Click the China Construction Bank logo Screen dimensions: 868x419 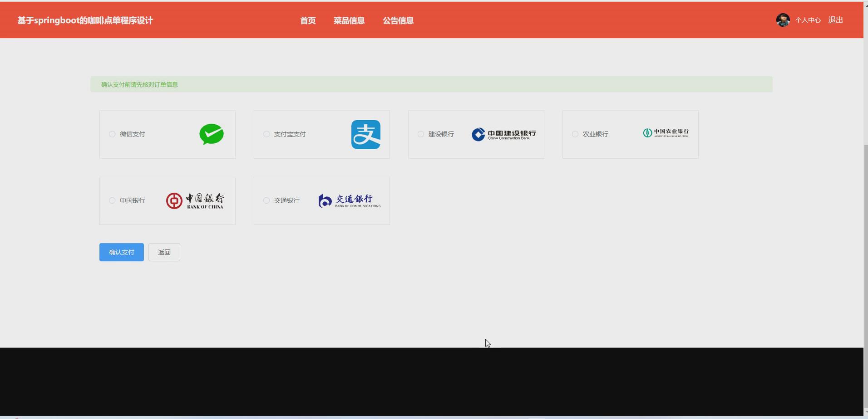[504, 134]
